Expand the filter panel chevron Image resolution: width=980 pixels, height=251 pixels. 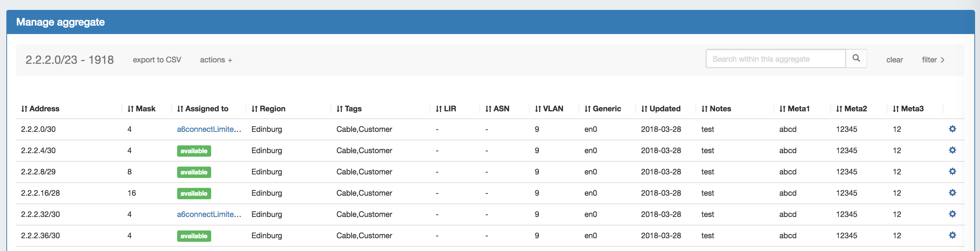coord(933,60)
